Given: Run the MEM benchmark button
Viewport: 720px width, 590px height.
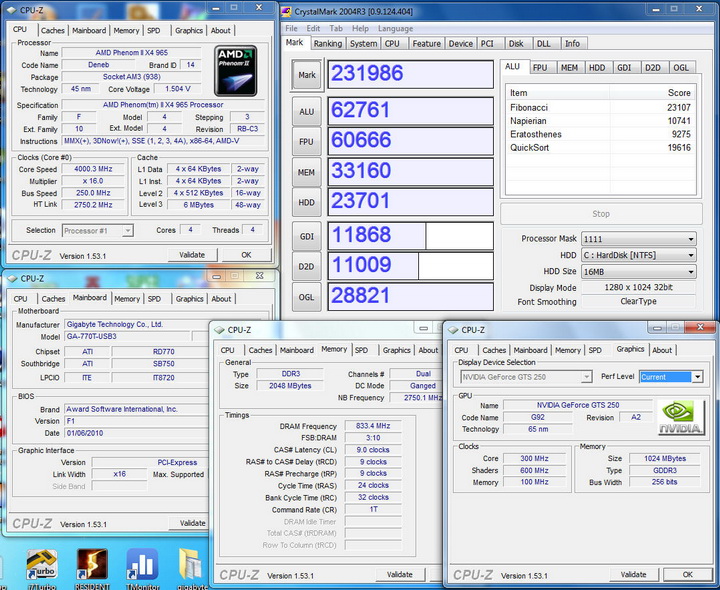Looking at the screenshot, I should pos(307,173).
